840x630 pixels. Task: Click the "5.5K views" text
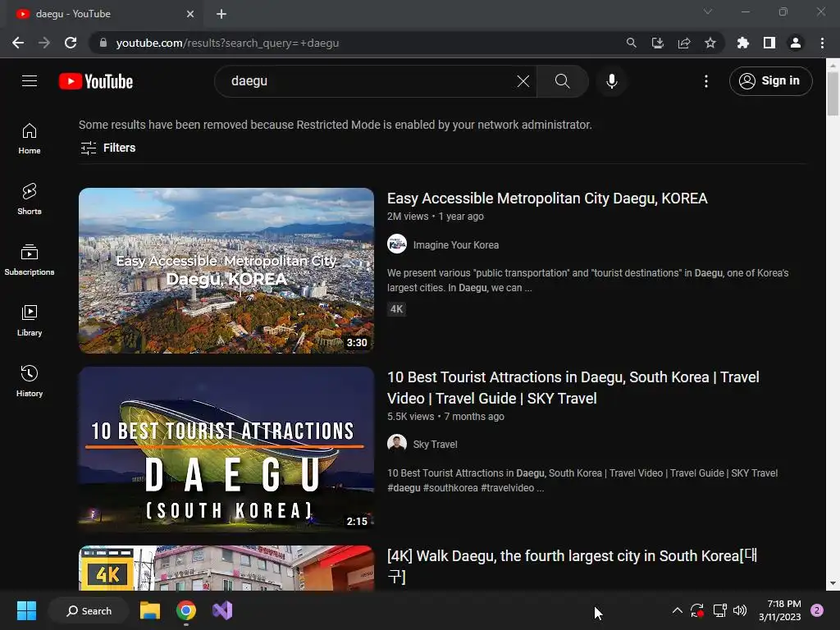[410, 416]
